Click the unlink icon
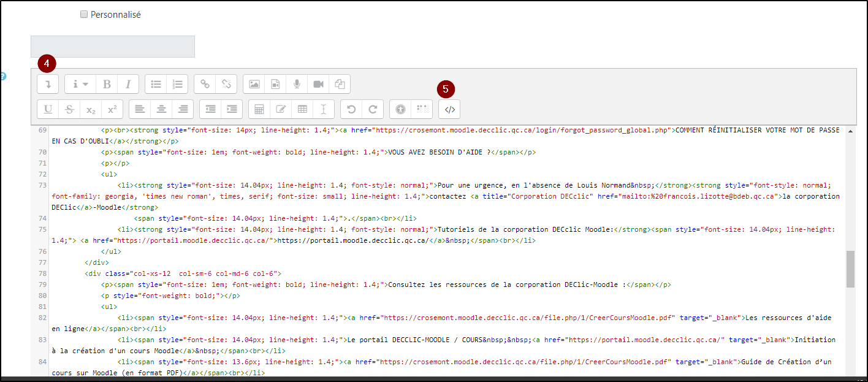This screenshot has height=382, width=868. coord(226,84)
